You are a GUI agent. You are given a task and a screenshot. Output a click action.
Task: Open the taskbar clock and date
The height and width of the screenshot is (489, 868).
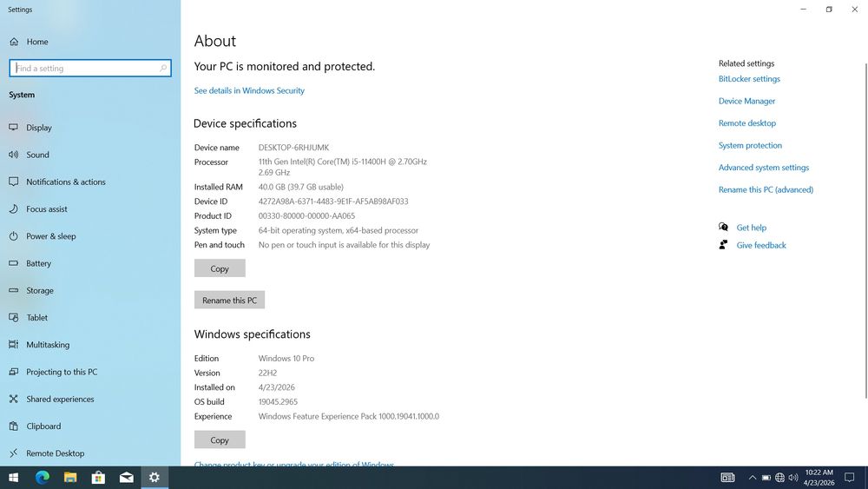tap(819, 478)
